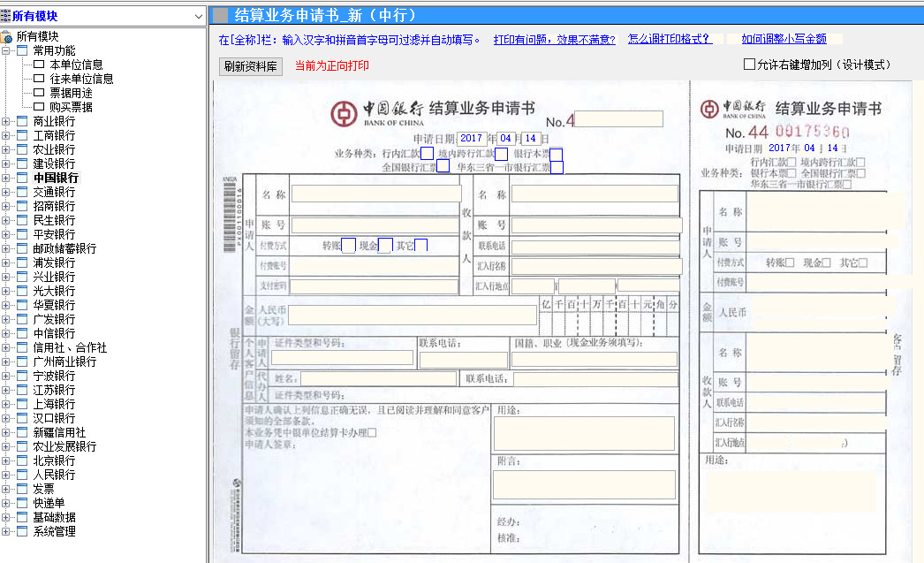Check the 转账 payment method box
Viewport: 924px width, 563px height.
348,245
